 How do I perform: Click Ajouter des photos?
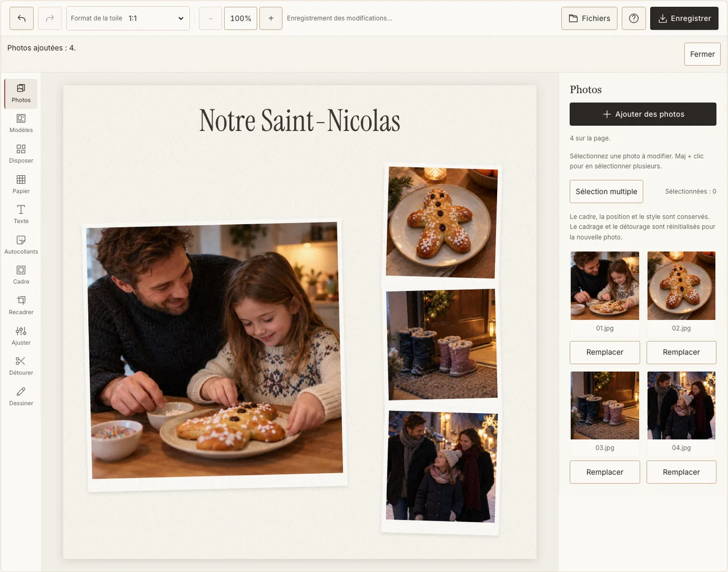[x=643, y=114]
